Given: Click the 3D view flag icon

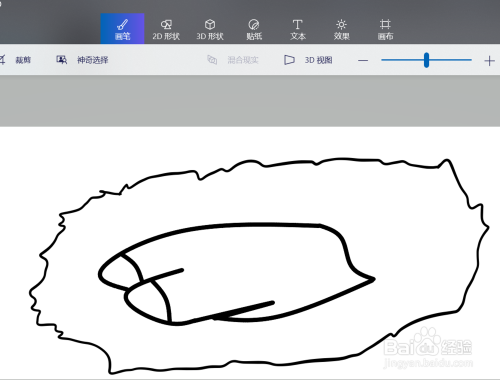Looking at the screenshot, I should click(x=289, y=60).
